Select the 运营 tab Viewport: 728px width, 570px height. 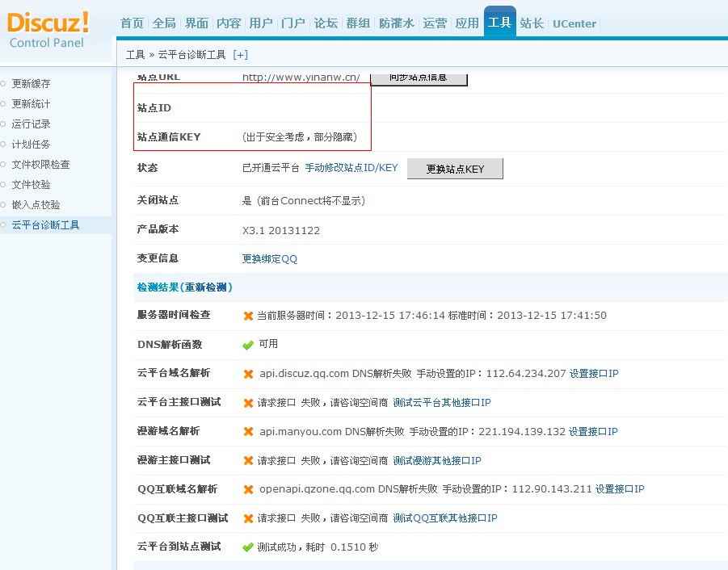pyautogui.click(x=435, y=23)
